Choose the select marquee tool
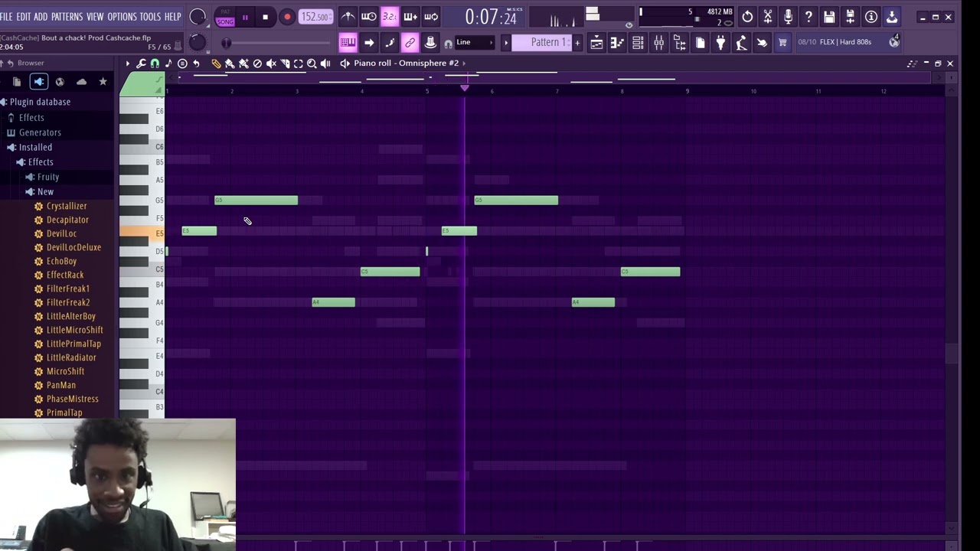Screen dimensions: 980x551 click(x=299, y=64)
